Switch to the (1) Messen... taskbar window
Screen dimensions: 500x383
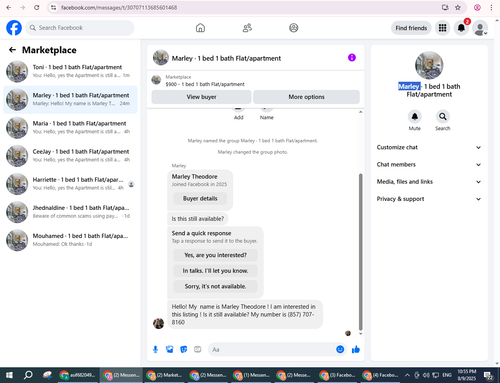click(251, 375)
